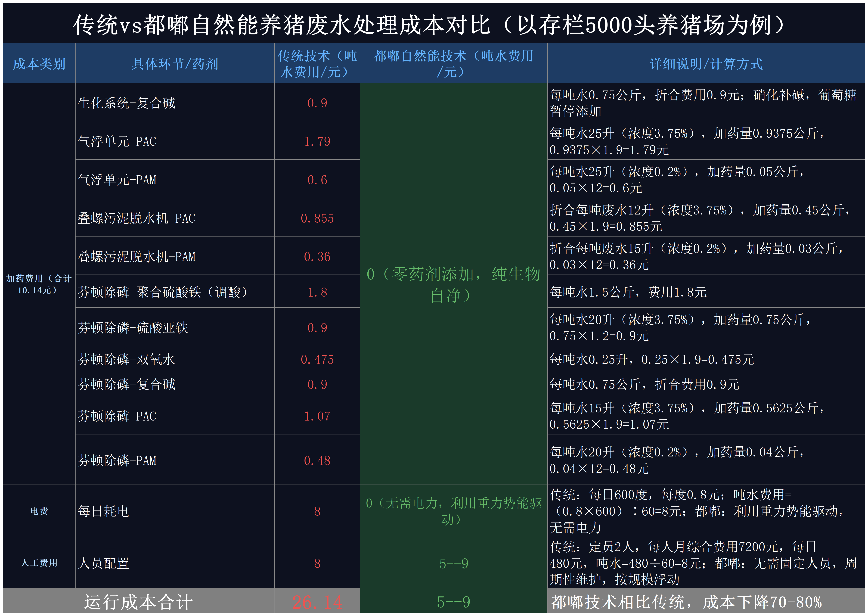Select the 气浮单元-PAC cost value 1.79
868x616 pixels.
tap(317, 141)
